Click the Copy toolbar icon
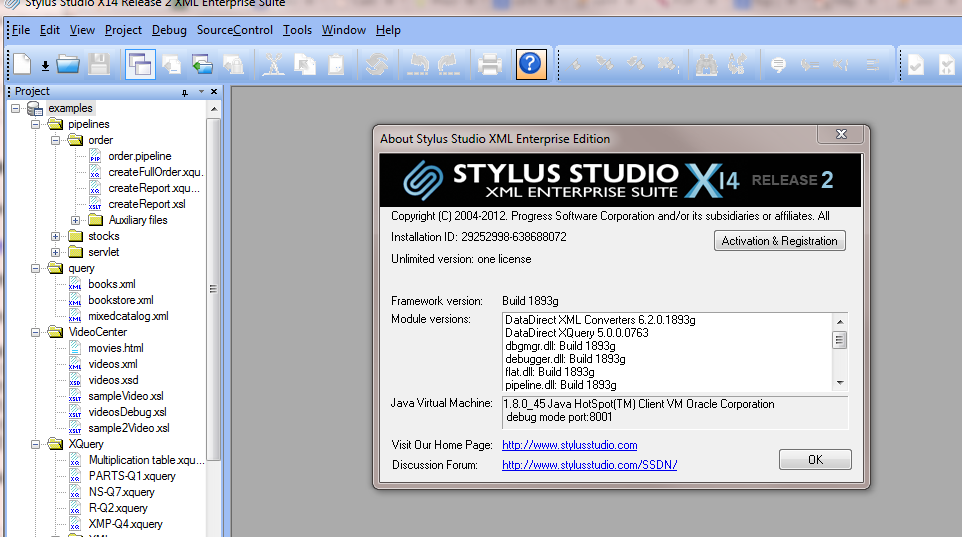 [305, 64]
